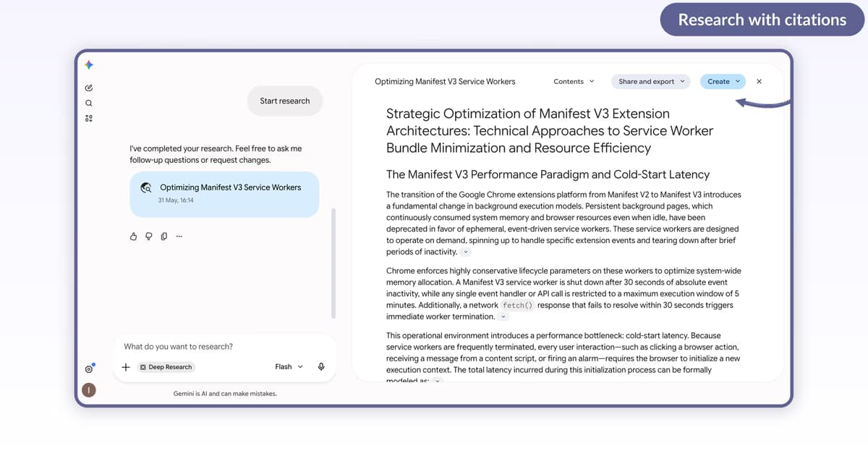
Task: Expand citation chevron after 'periods of inactivity.'
Action: pos(466,252)
